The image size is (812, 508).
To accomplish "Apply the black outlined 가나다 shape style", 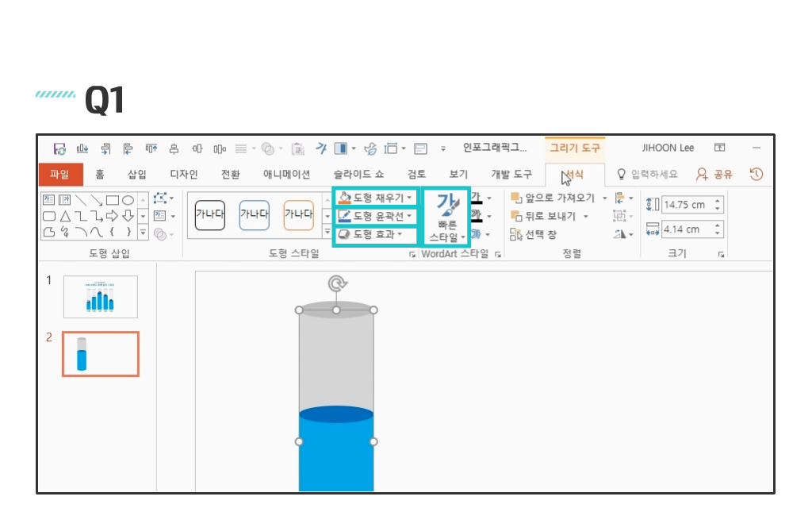I will click(x=209, y=214).
